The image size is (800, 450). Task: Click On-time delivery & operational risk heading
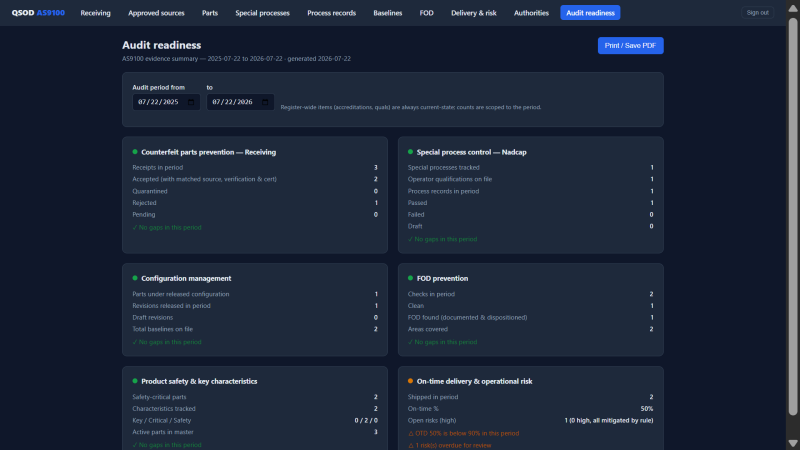474,381
